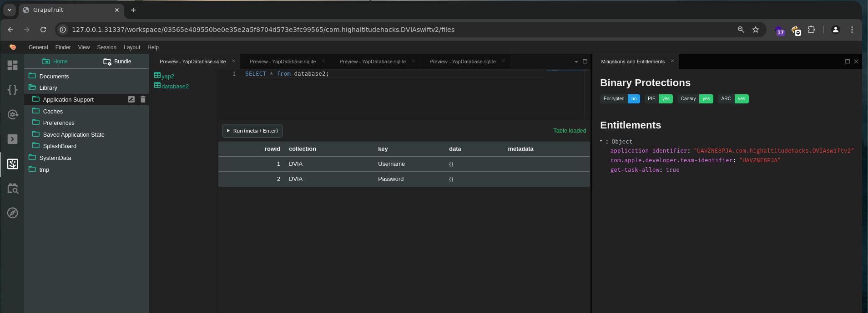
Task: Select the Username row key cell
Action: [391, 164]
